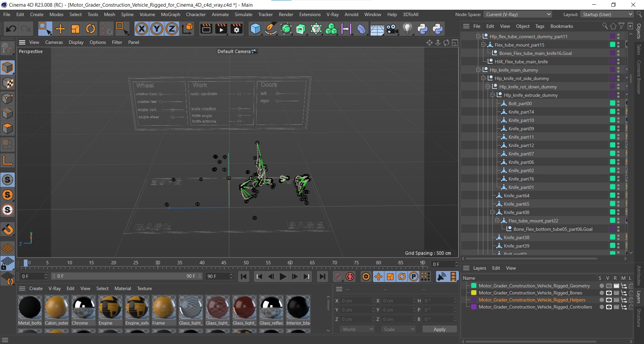
Task: Open Edit Render Settings icon
Action: point(236,29)
